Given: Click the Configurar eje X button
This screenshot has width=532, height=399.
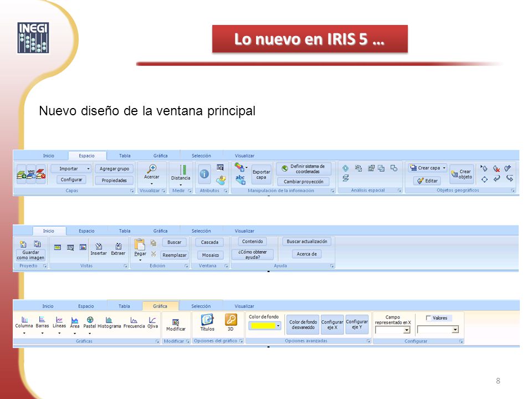Looking at the screenshot, I should click(x=332, y=325).
